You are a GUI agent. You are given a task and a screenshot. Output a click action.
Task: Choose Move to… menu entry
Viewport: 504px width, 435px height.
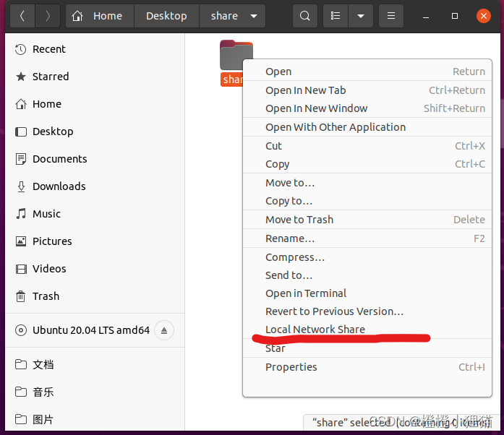[367, 183]
